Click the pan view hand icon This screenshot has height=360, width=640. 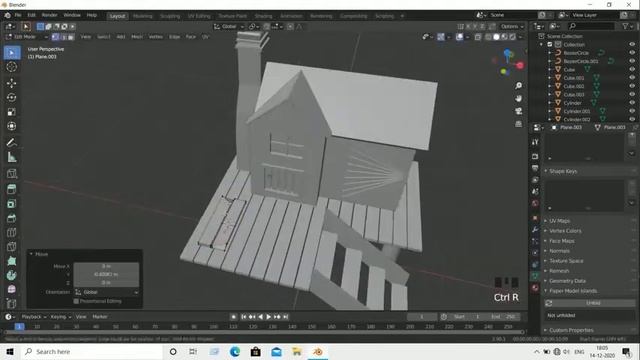518,98
